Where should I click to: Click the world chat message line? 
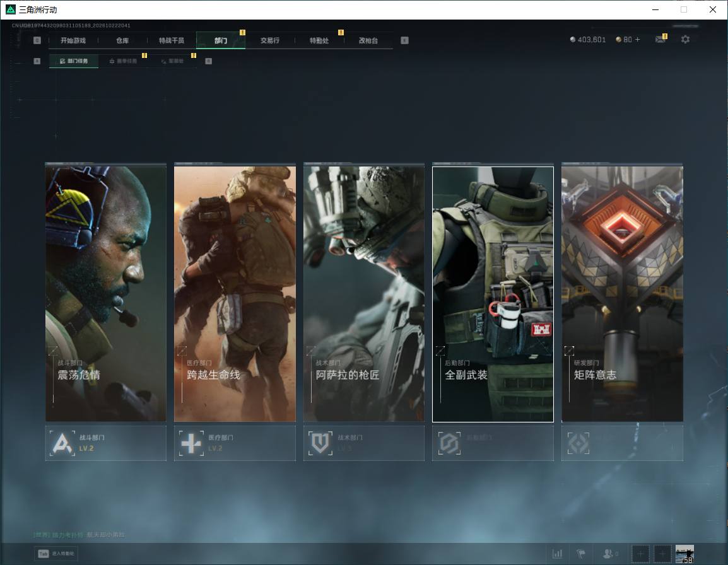click(79, 535)
